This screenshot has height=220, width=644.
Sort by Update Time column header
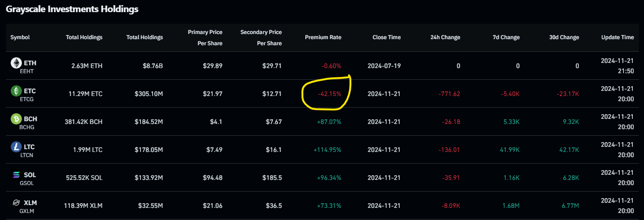pyautogui.click(x=617, y=37)
